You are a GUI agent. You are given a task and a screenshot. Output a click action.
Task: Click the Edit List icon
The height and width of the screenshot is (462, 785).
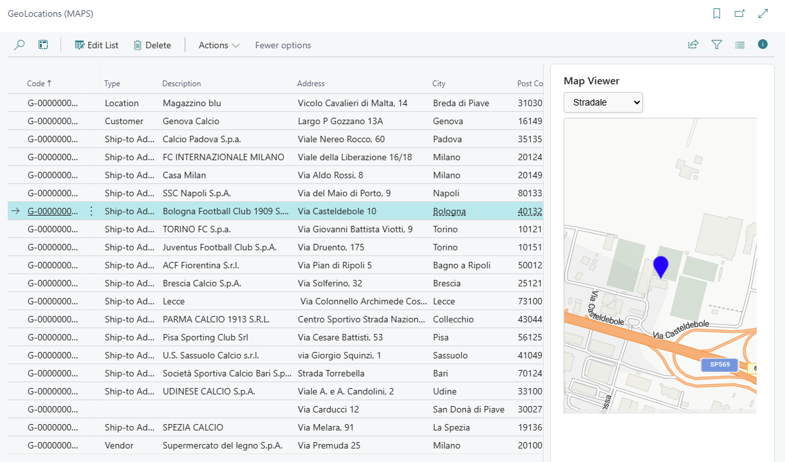pyautogui.click(x=80, y=45)
